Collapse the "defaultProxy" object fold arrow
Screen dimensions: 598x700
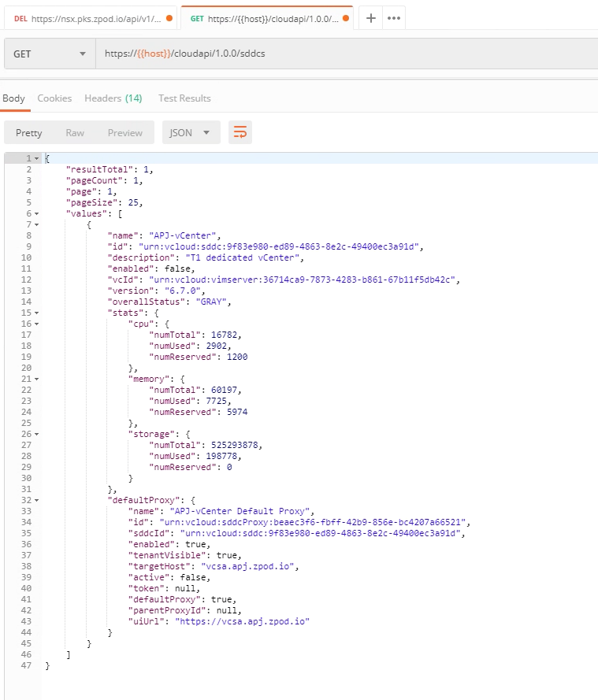pos(36,500)
